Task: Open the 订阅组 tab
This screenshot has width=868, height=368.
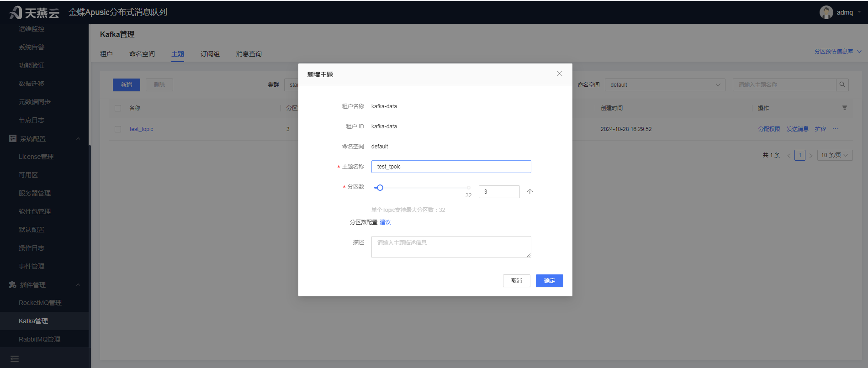Action: (210, 54)
